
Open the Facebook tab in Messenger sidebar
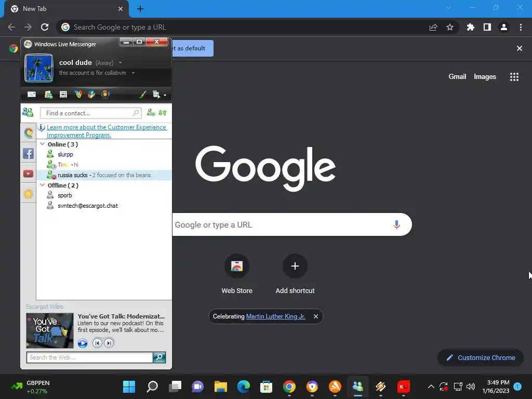(29, 153)
